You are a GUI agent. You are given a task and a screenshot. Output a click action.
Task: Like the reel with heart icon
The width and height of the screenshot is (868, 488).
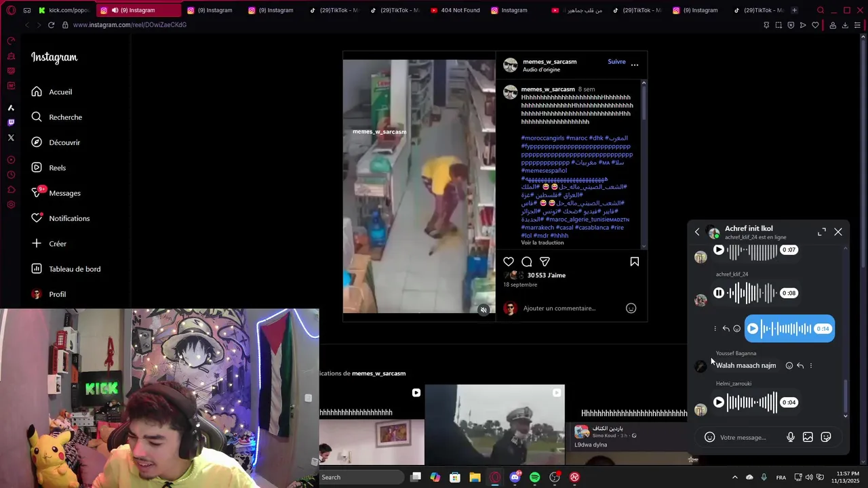[x=509, y=262]
